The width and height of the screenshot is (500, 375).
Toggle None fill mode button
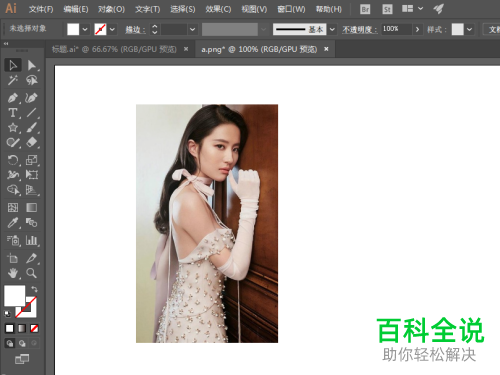pyautogui.click(x=34, y=329)
